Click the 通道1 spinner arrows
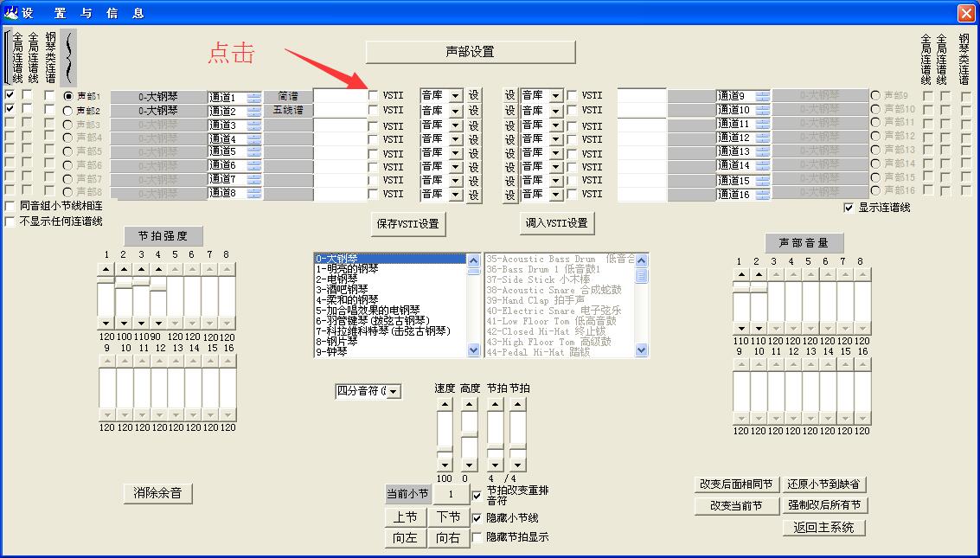This screenshot has width=980, height=558. [x=253, y=97]
